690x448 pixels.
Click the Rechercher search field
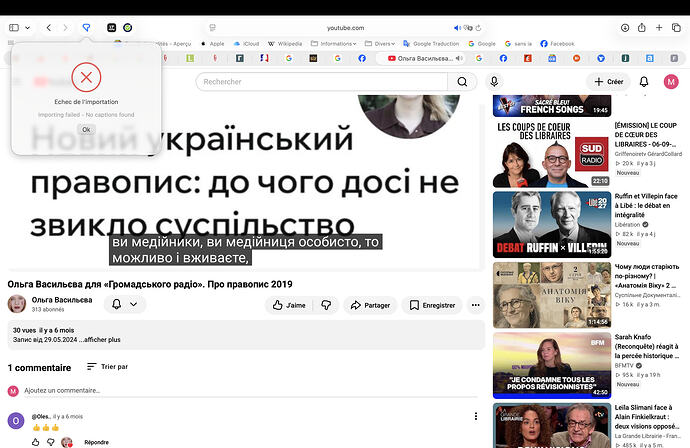point(322,81)
